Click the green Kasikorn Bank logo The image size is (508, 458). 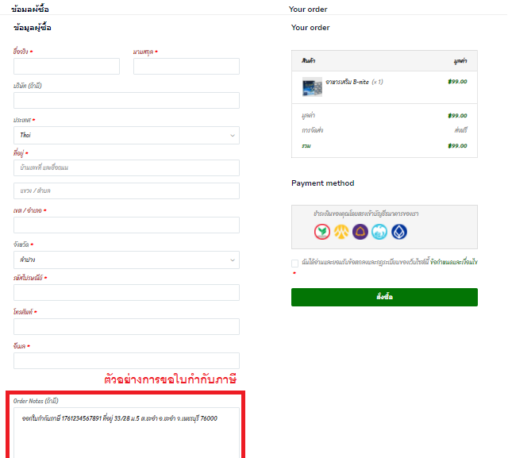pos(322,232)
